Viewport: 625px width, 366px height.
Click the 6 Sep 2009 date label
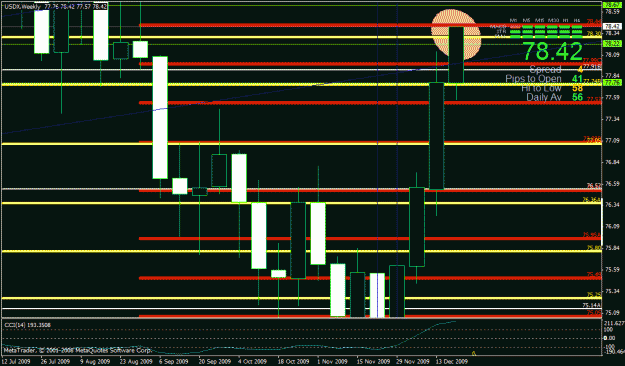click(173, 362)
